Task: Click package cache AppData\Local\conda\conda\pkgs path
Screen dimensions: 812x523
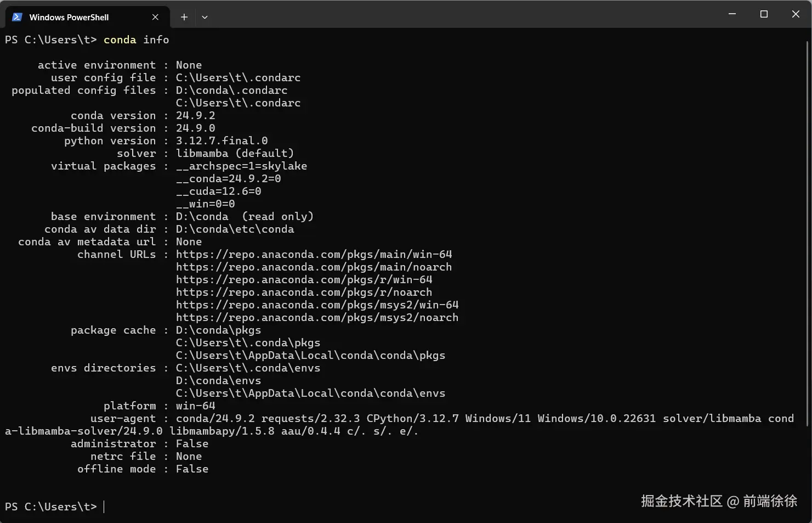Action: (311, 355)
